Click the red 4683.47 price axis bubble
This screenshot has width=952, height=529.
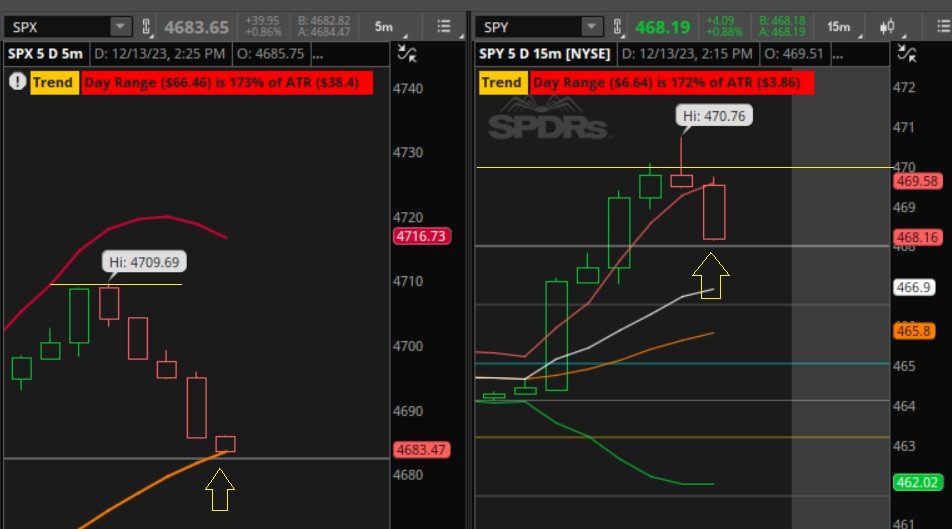click(421, 449)
